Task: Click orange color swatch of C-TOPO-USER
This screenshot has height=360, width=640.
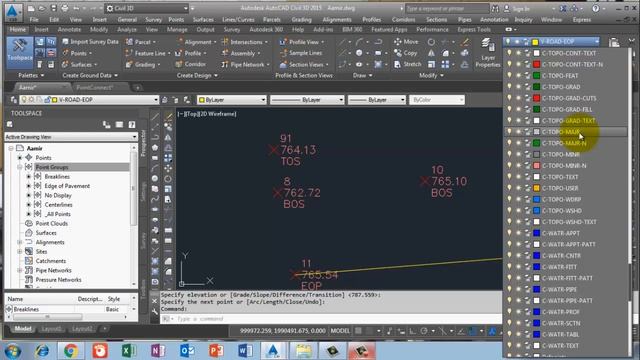Action: pos(537,188)
